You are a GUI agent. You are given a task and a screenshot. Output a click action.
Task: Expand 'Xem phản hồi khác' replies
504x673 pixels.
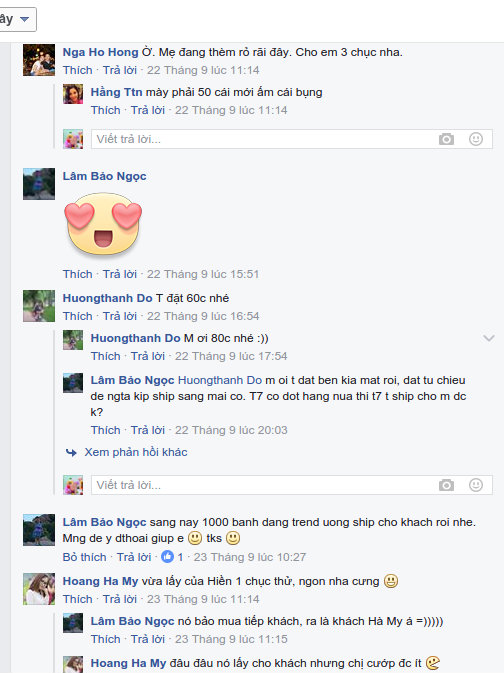point(136,452)
